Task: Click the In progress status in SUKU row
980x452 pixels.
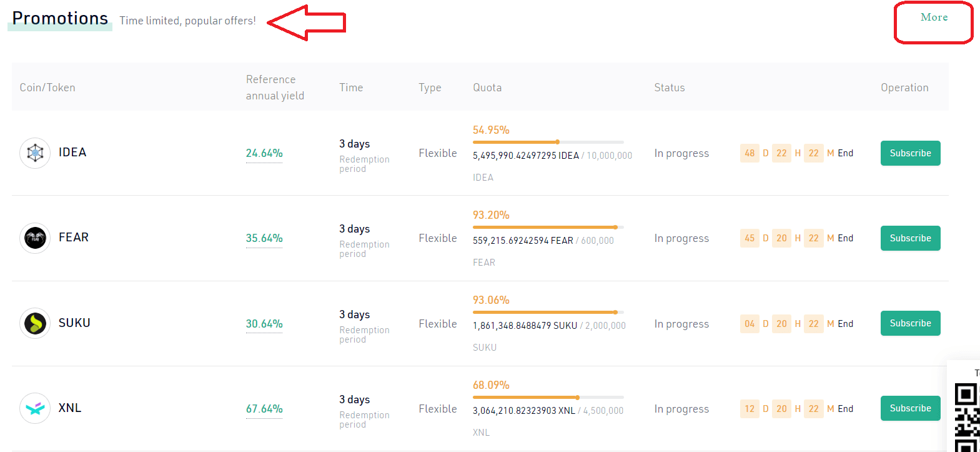Action: [x=681, y=324]
